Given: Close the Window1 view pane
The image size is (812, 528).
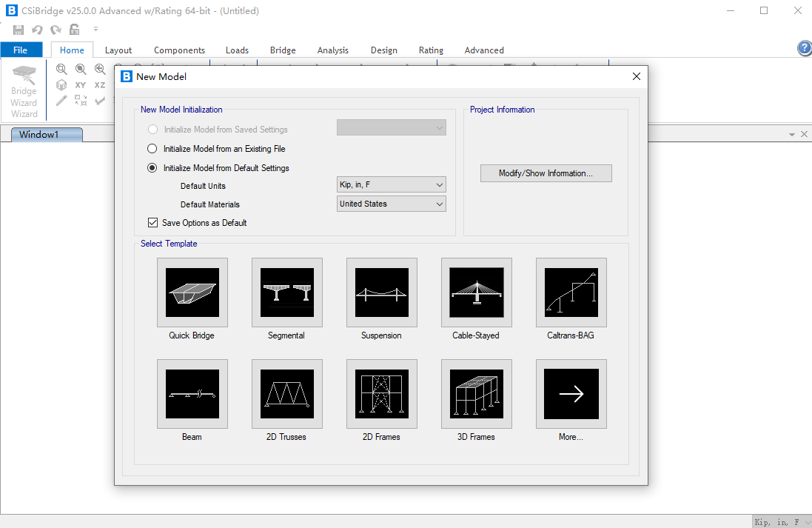Looking at the screenshot, I should (x=805, y=134).
